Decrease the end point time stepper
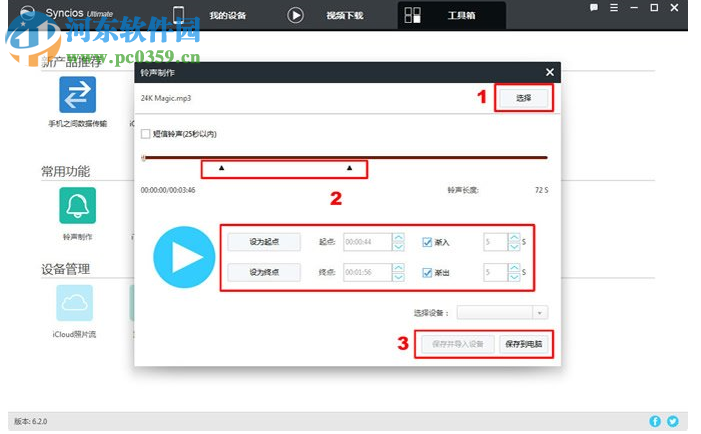 (398, 277)
